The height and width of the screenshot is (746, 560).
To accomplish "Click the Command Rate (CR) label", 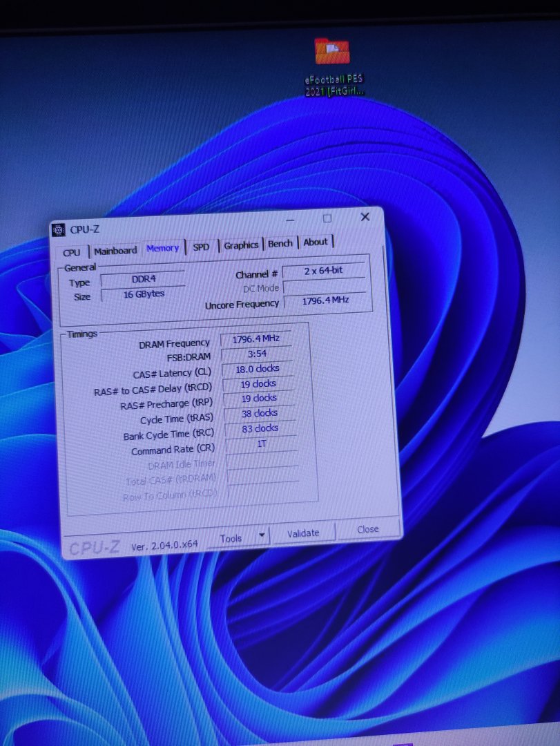I will click(x=173, y=450).
